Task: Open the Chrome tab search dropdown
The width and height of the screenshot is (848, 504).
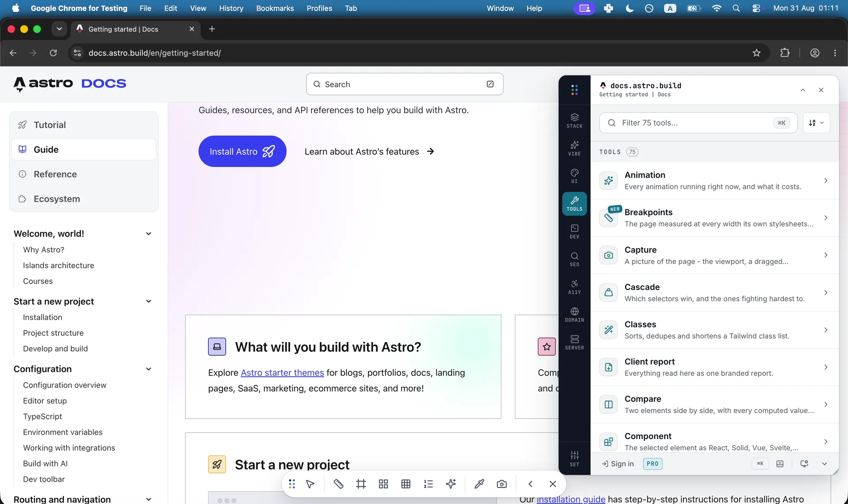Action: click(x=59, y=29)
